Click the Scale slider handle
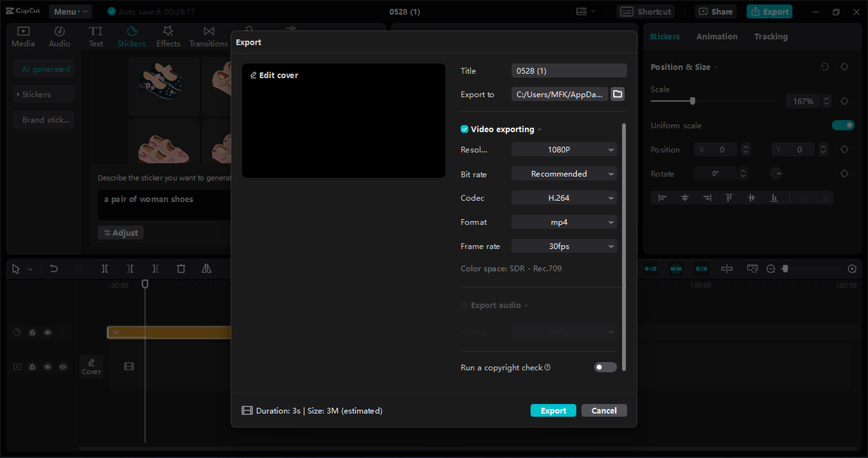Image resolution: width=868 pixels, height=458 pixels. pos(692,101)
